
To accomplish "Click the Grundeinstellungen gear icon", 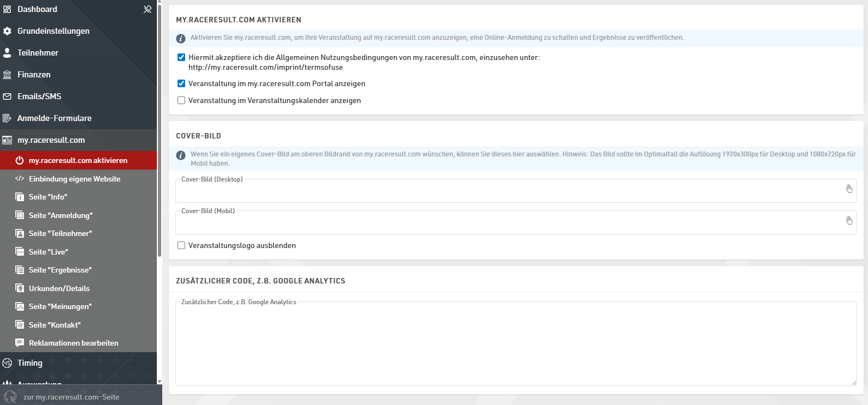I will point(7,31).
